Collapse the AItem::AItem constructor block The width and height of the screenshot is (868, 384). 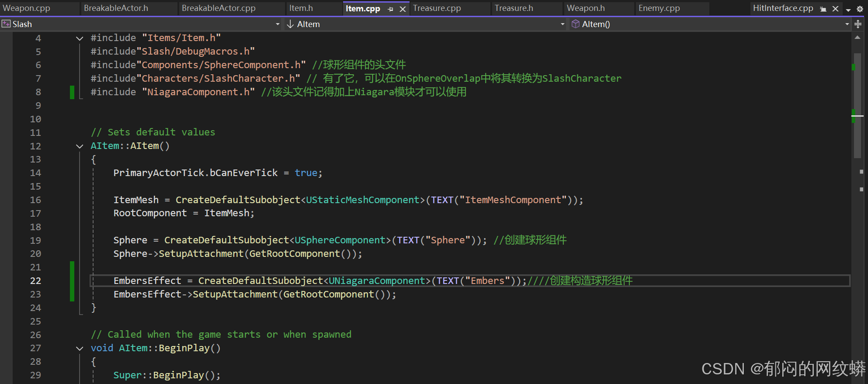80,146
